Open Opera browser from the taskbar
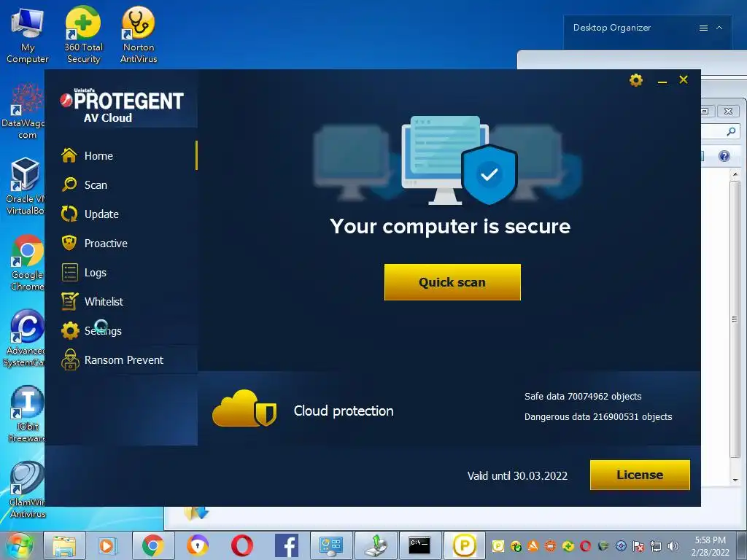This screenshot has height=560, width=747. pos(242,545)
